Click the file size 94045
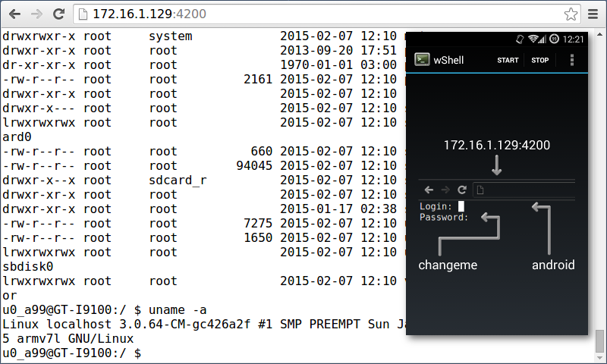 (x=254, y=166)
